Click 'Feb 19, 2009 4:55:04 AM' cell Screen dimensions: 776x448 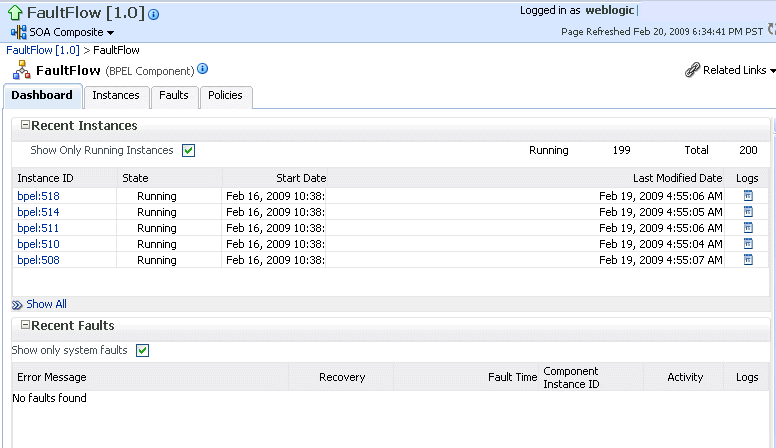pyautogui.click(x=661, y=244)
